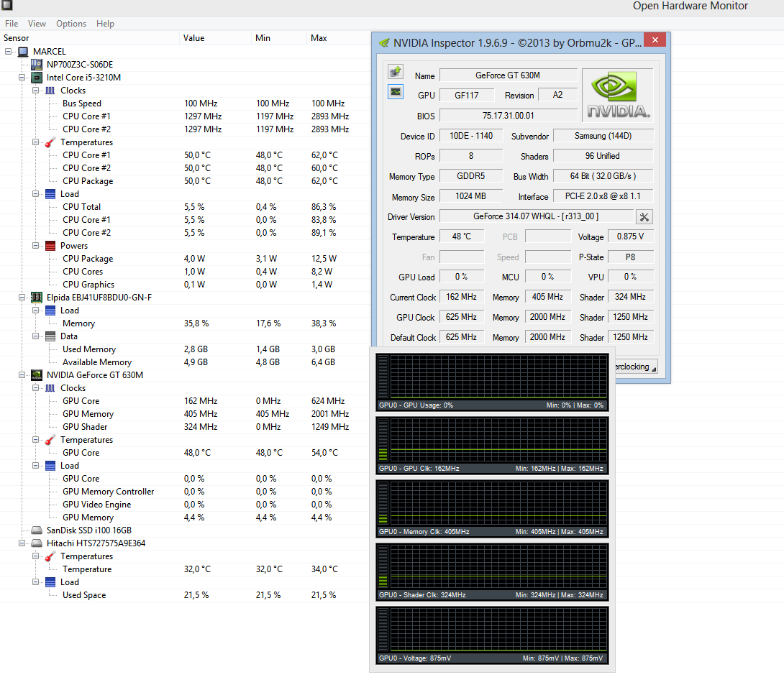Select the CPU Graphics power row
This screenshot has width=784, height=685.
[185, 285]
